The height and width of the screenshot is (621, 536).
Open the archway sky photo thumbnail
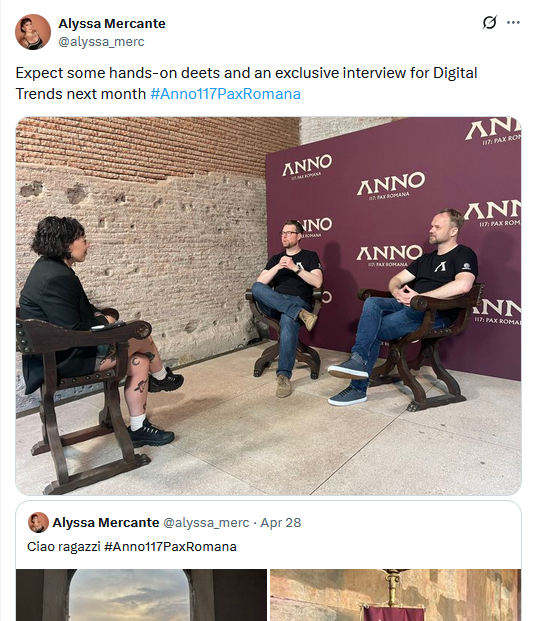141,595
